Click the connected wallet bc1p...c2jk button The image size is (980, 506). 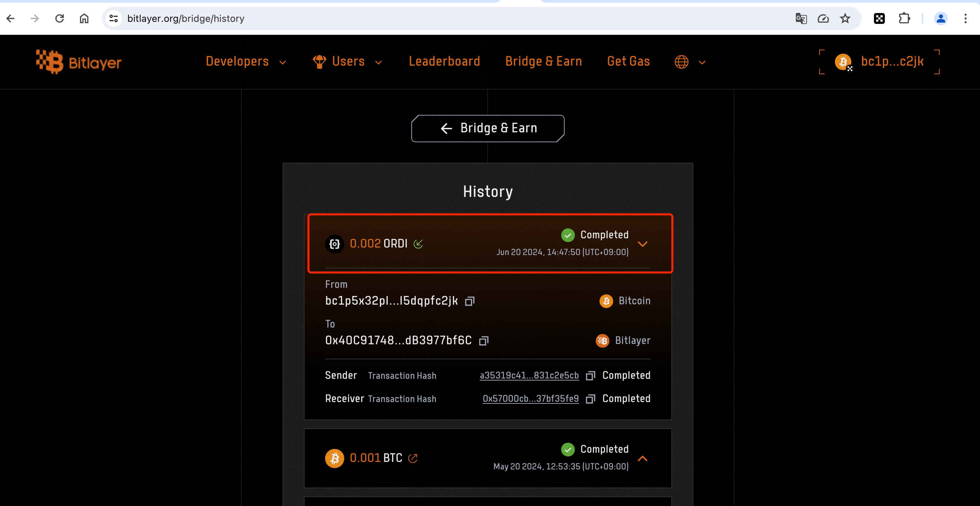tap(879, 62)
